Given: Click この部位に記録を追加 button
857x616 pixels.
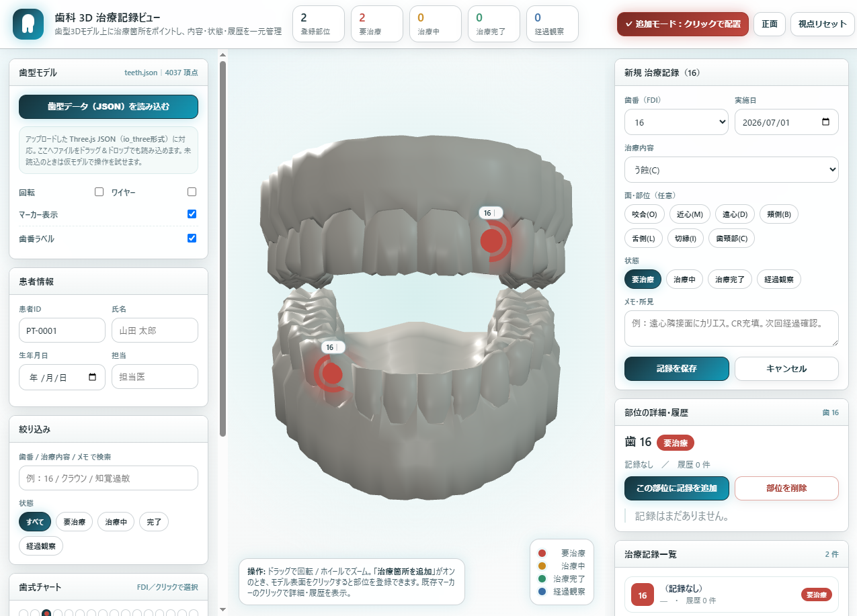Looking at the screenshot, I should point(677,488).
